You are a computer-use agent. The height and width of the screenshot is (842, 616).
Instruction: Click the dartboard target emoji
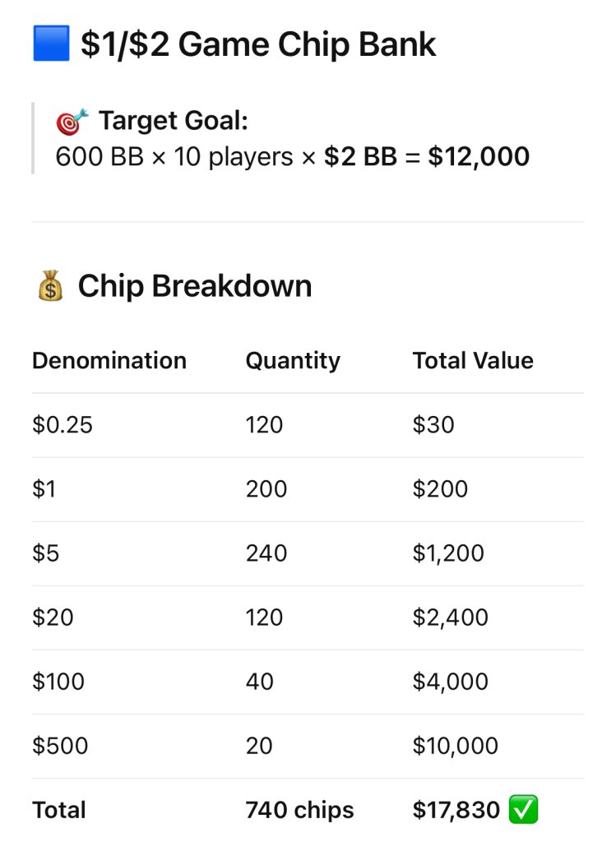(x=72, y=123)
